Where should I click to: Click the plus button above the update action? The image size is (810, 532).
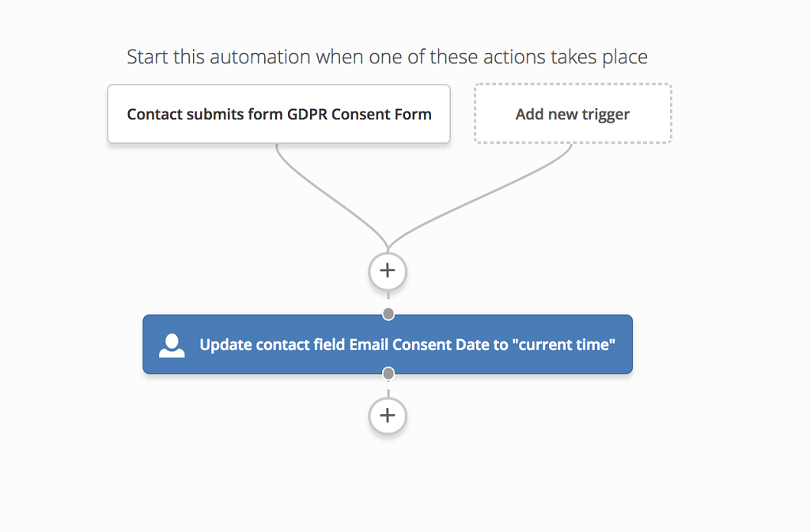pos(388,271)
